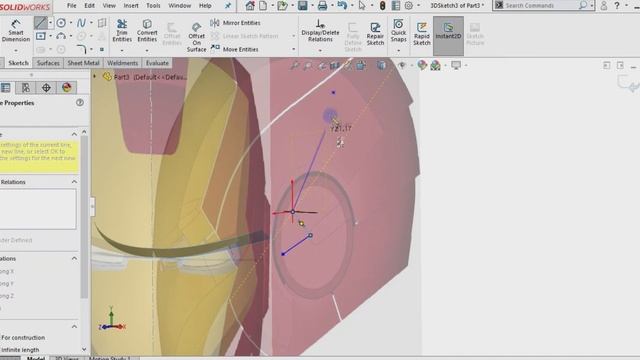Open the DisplayManager color ball tab
The width and height of the screenshot is (640, 360).
(x=67, y=87)
